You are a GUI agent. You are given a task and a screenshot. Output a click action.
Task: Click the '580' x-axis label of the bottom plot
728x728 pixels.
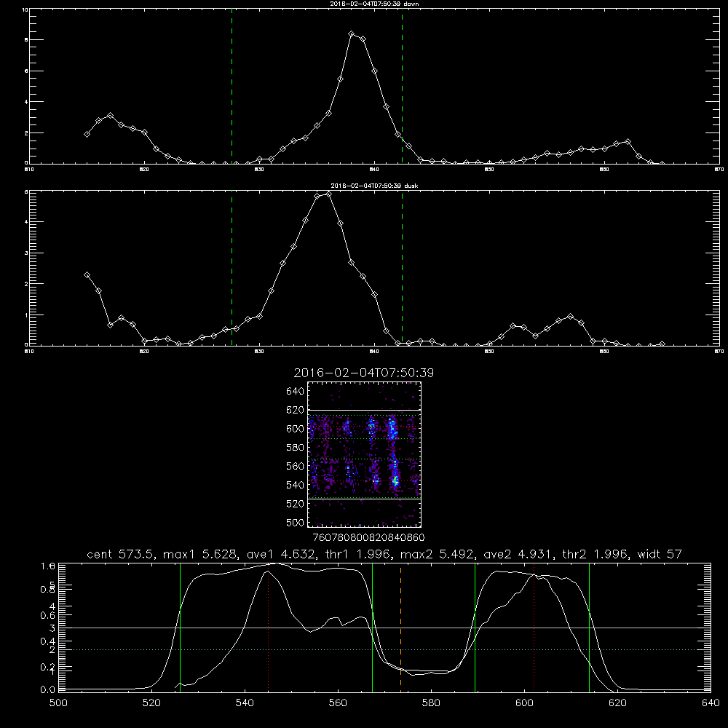click(x=431, y=703)
